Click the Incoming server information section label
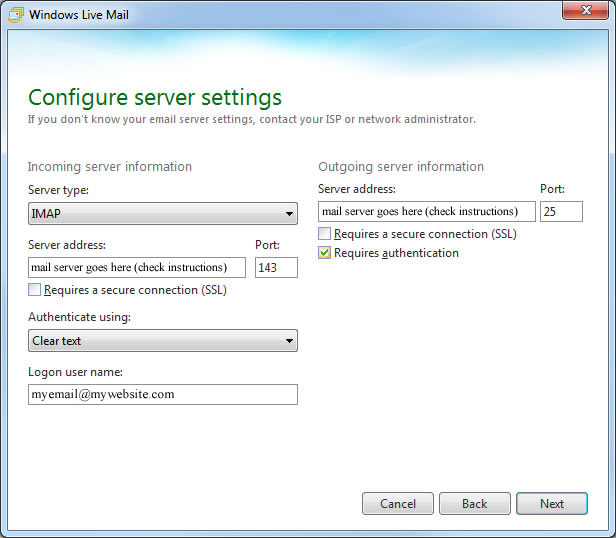 click(110, 167)
